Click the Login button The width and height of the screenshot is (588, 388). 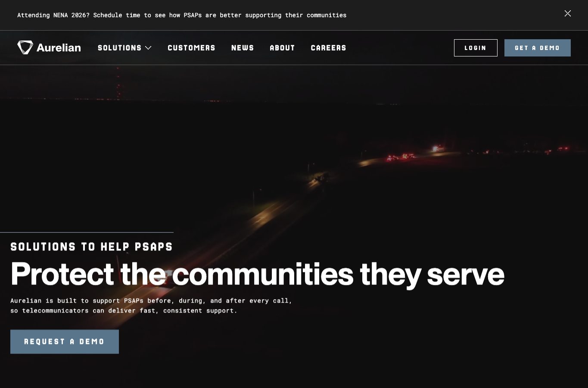476,48
